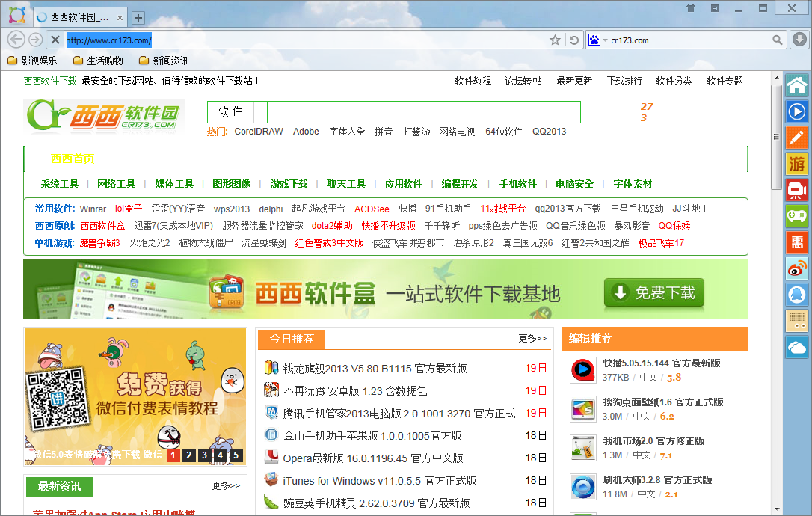Open the 手机软件 category

tap(518, 184)
